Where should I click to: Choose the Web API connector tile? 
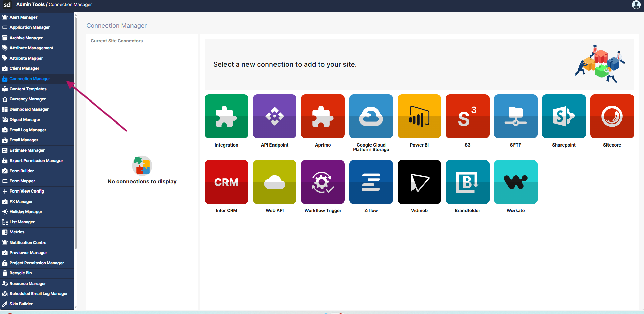click(275, 182)
